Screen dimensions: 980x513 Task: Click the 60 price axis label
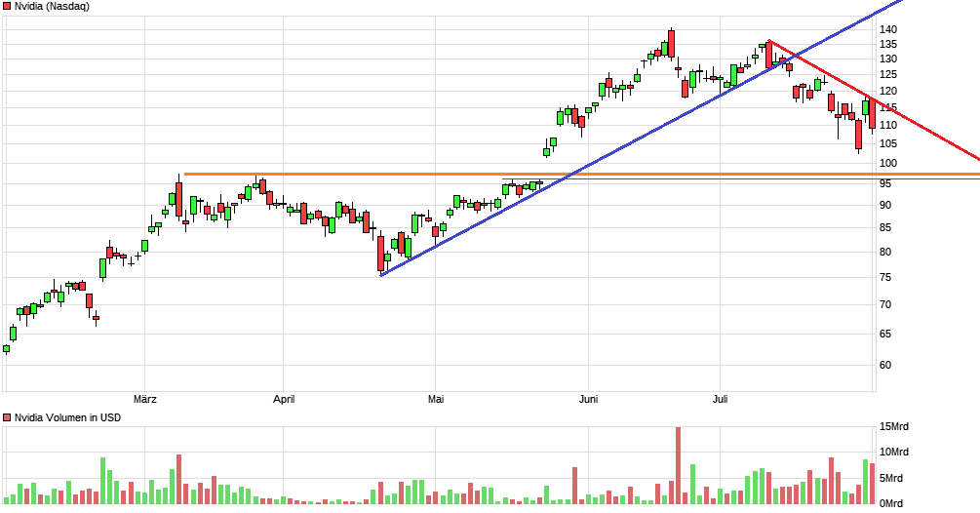[x=885, y=365]
